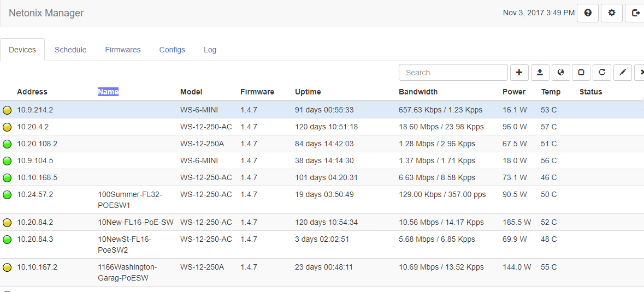Click the logout icon
The height and width of the screenshot is (292, 644).
pos(635,13)
